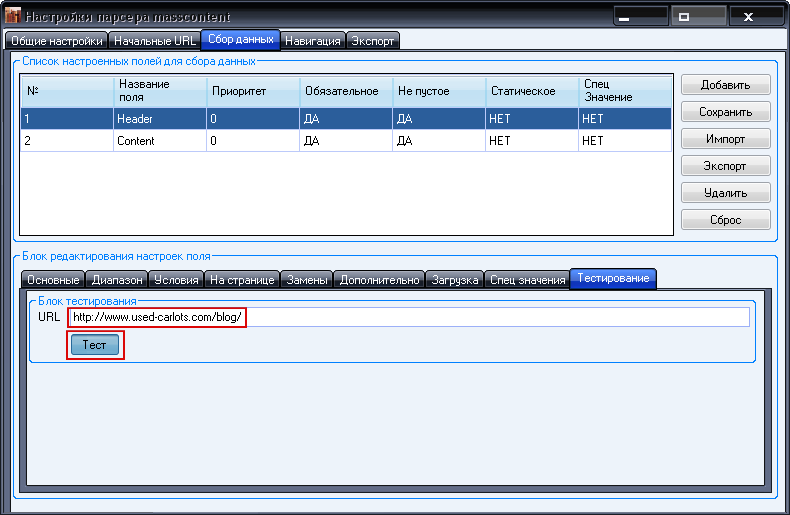The height and width of the screenshot is (515, 790).
Task: Switch to the Общие настройки tab
Action: [x=56, y=41]
